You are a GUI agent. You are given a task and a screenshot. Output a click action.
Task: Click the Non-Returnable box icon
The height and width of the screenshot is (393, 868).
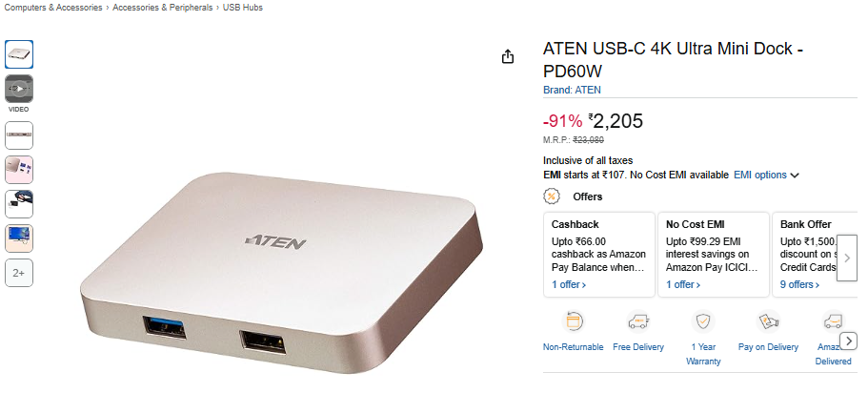[573, 321]
